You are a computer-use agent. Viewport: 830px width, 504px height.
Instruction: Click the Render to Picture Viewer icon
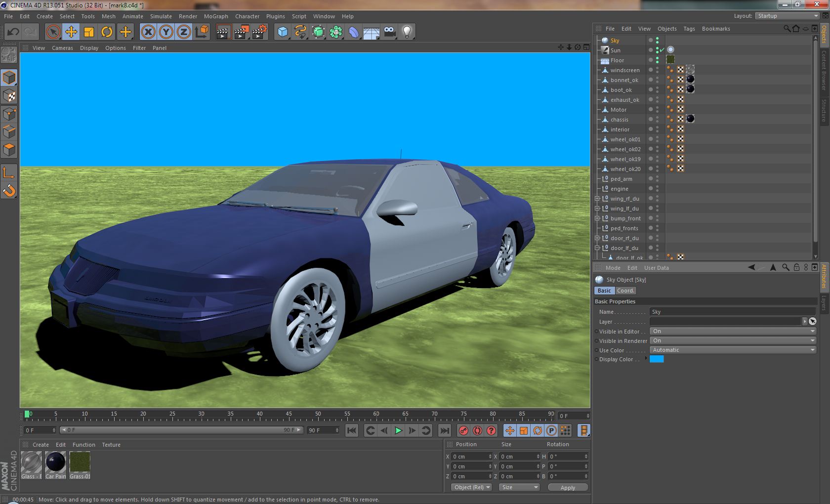pos(242,32)
